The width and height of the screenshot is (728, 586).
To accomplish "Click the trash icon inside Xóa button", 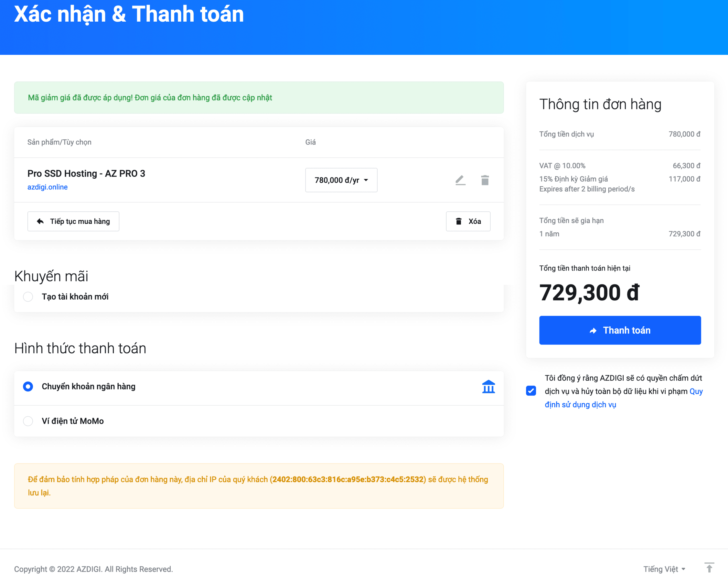I will coord(458,221).
